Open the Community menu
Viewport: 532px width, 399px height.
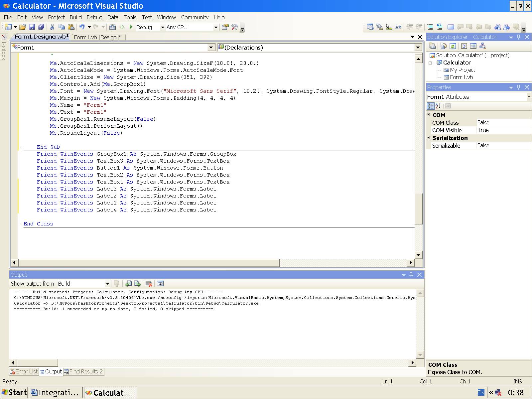pos(195,17)
